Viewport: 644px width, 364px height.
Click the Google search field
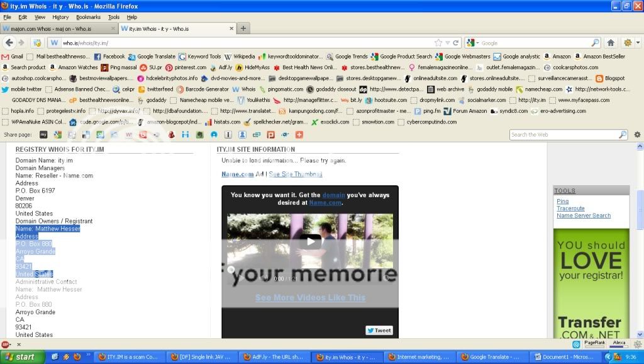(x=534, y=43)
